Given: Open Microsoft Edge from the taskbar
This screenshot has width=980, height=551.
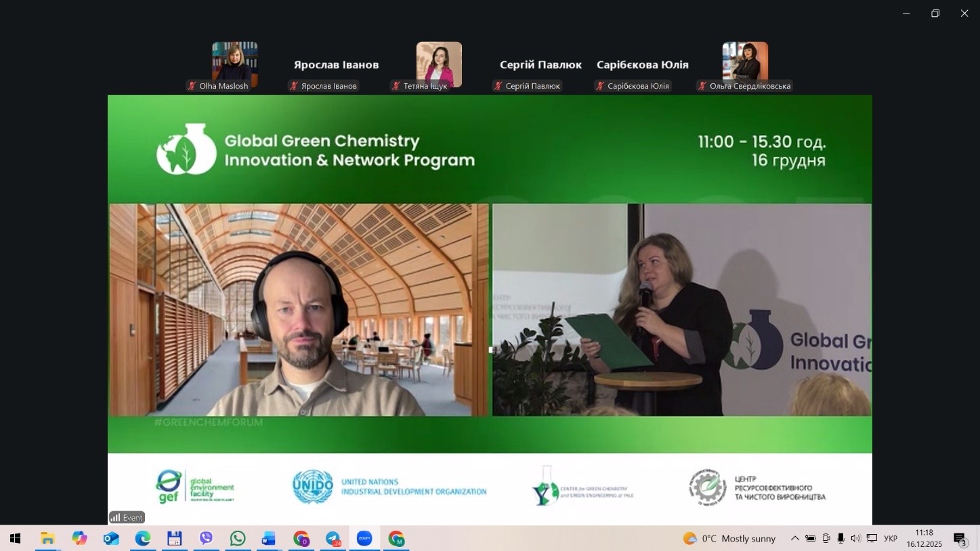Looking at the screenshot, I should (143, 538).
